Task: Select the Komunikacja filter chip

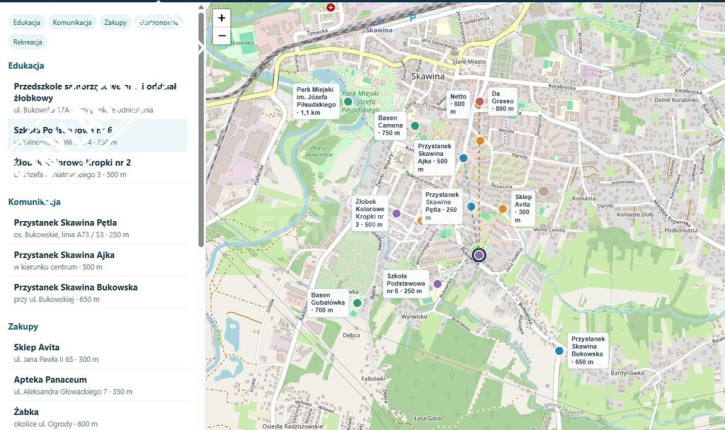Action: point(72,22)
